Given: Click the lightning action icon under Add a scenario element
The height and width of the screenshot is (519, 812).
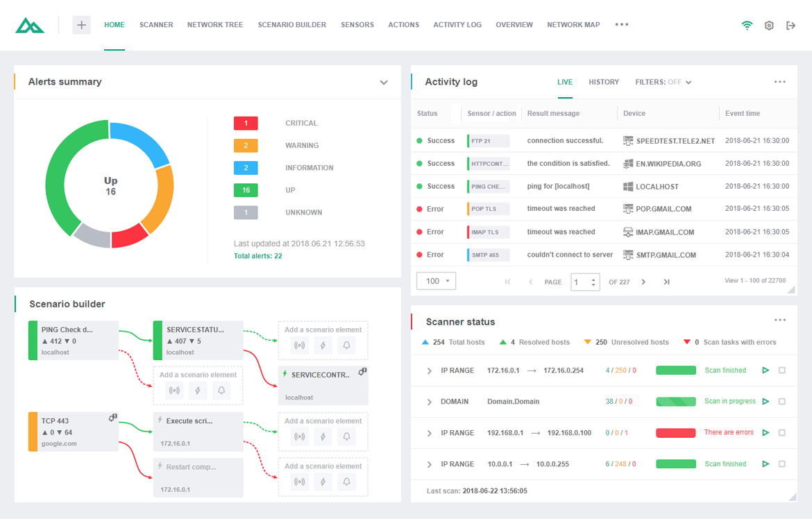Looking at the screenshot, I should click(323, 345).
